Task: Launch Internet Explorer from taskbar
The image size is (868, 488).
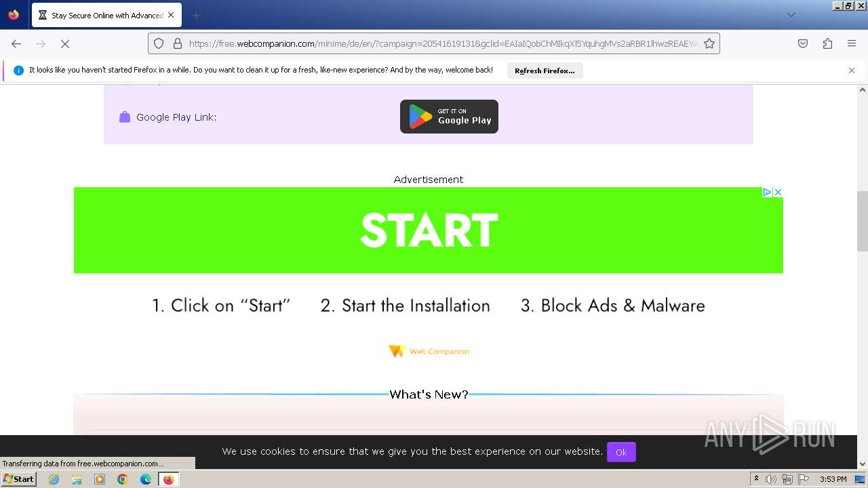Action: point(54,479)
